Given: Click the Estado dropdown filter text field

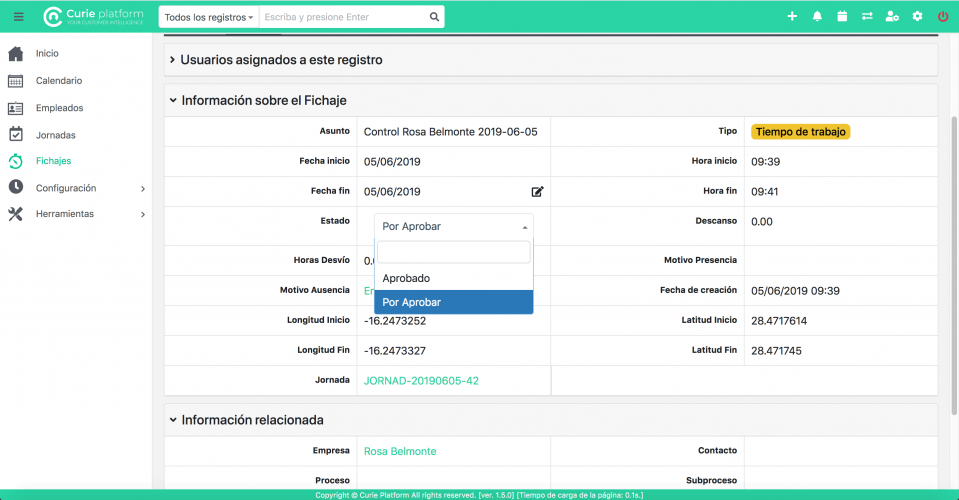Looking at the screenshot, I should coord(453,252).
